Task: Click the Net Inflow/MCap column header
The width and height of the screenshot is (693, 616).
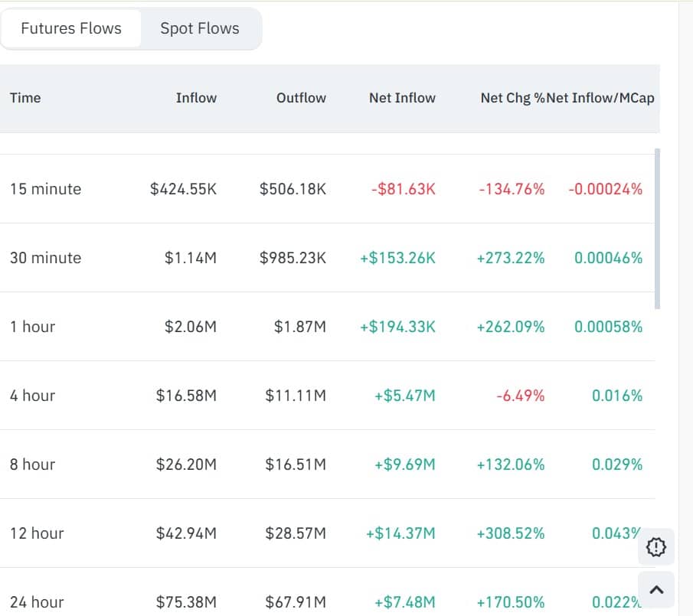Action: pyautogui.click(x=600, y=98)
